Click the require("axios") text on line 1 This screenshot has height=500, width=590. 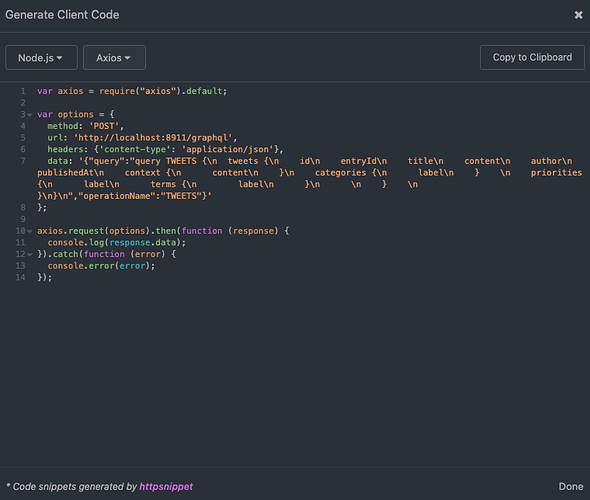click(x=140, y=91)
